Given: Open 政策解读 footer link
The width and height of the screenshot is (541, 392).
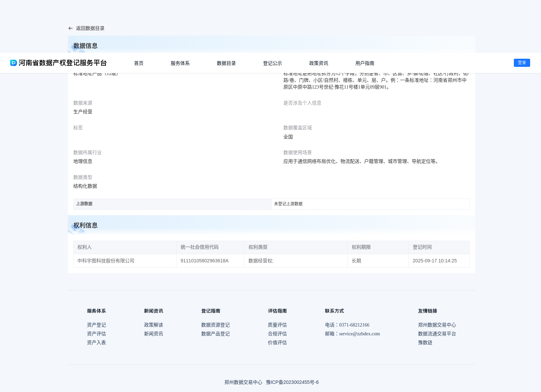Looking at the screenshot, I should 153,325.
